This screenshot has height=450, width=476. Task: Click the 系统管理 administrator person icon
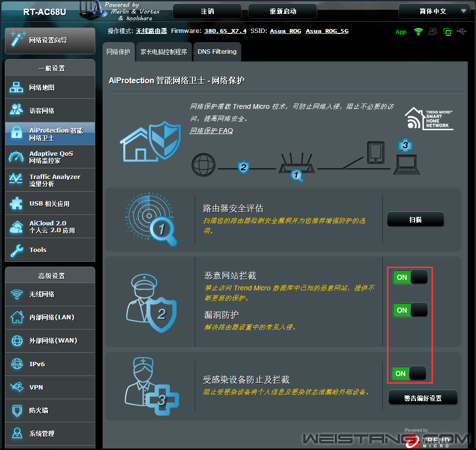click(17, 433)
